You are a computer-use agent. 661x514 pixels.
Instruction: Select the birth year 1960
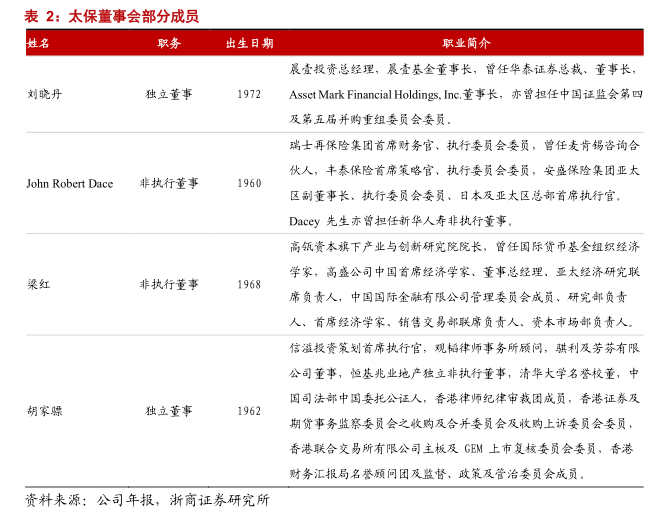[x=249, y=184]
